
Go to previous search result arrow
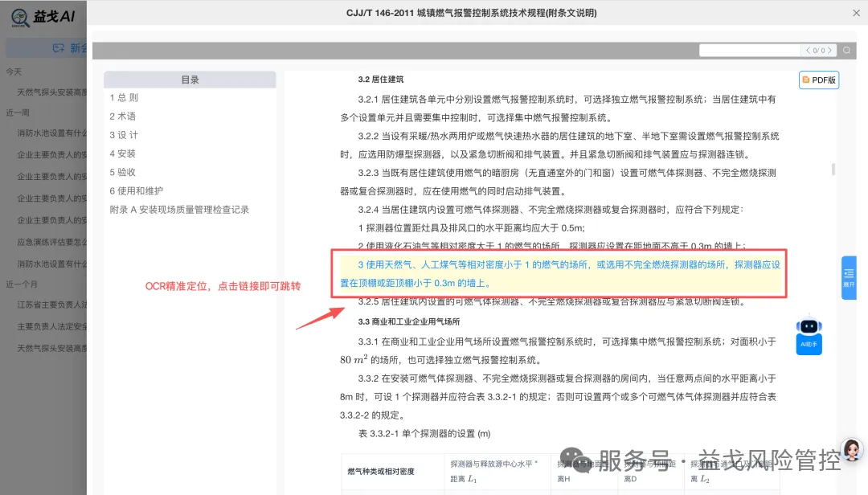coord(809,51)
